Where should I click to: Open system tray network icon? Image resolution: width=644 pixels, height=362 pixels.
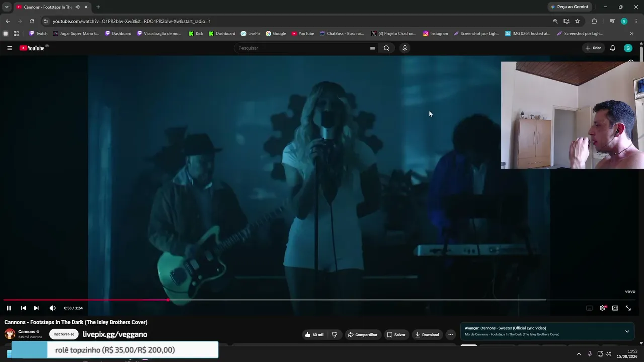click(600, 354)
